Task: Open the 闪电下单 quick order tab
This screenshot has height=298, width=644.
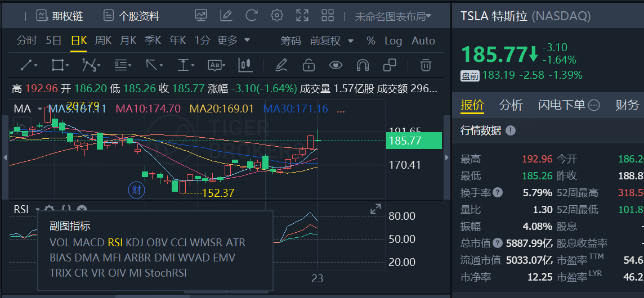Action: (562, 105)
